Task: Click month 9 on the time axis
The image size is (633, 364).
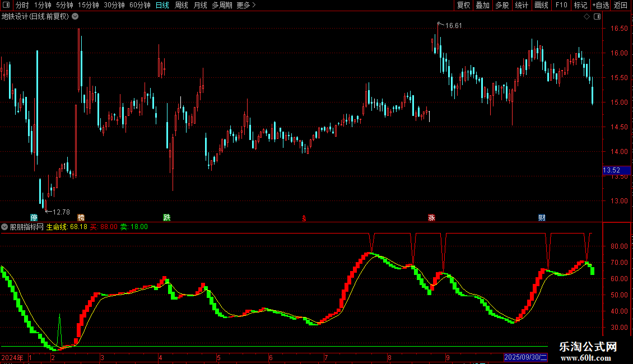Action: (448, 357)
